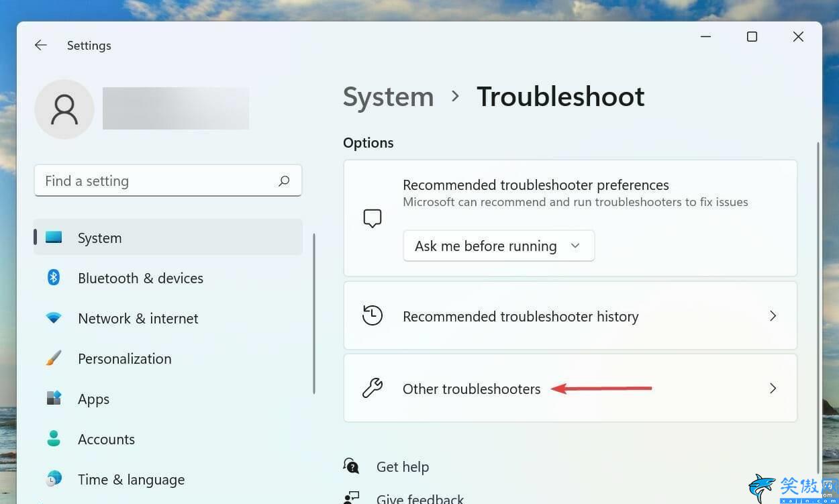Open the Give feedback link
This screenshot has width=839, height=504.
coord(419,499)
